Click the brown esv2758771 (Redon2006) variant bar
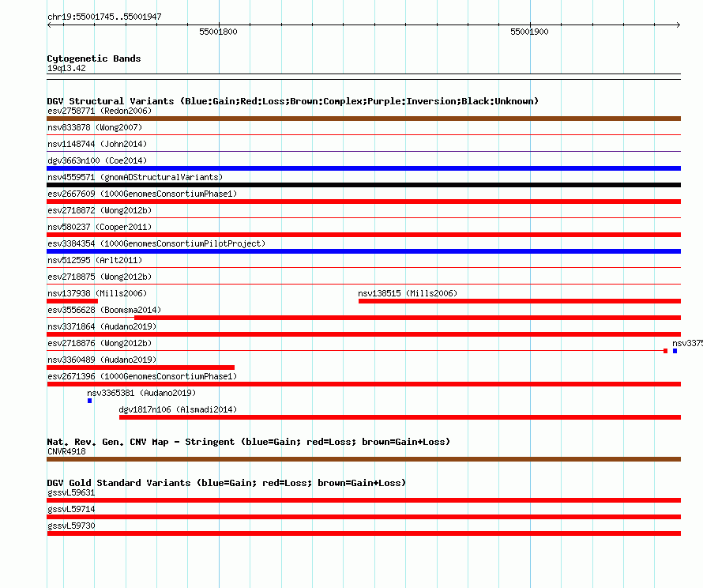This screenshot has width=703, height=588. pos(363,119)
